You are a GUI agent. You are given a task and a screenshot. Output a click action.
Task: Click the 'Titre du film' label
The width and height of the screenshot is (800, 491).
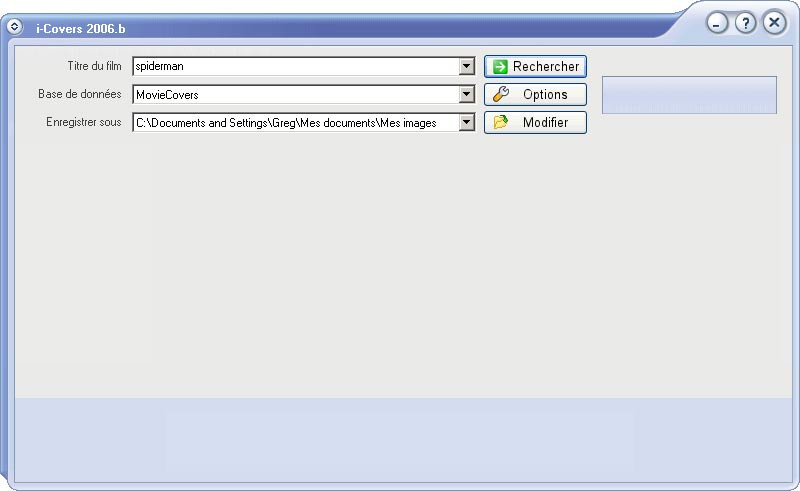click(x=94, y=66)
